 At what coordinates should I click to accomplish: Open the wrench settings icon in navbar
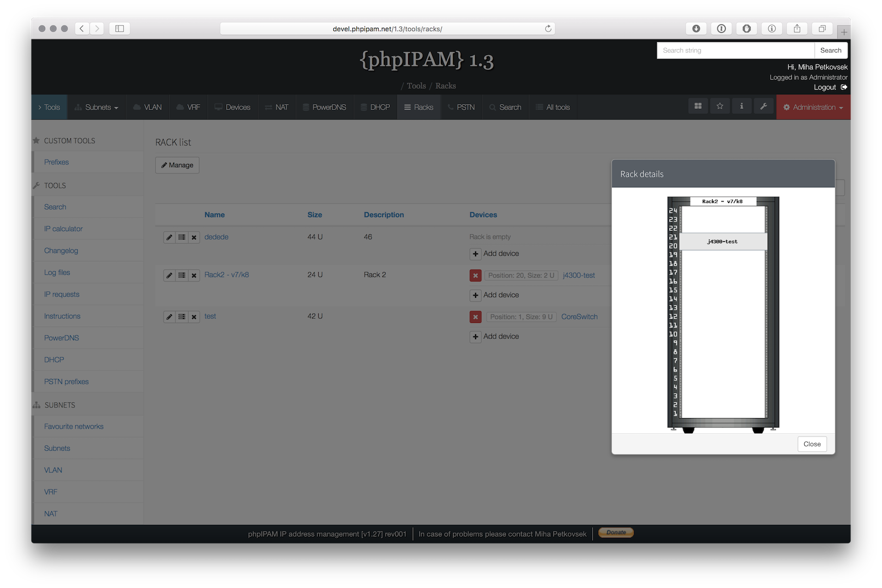click(x=763, y=106)
